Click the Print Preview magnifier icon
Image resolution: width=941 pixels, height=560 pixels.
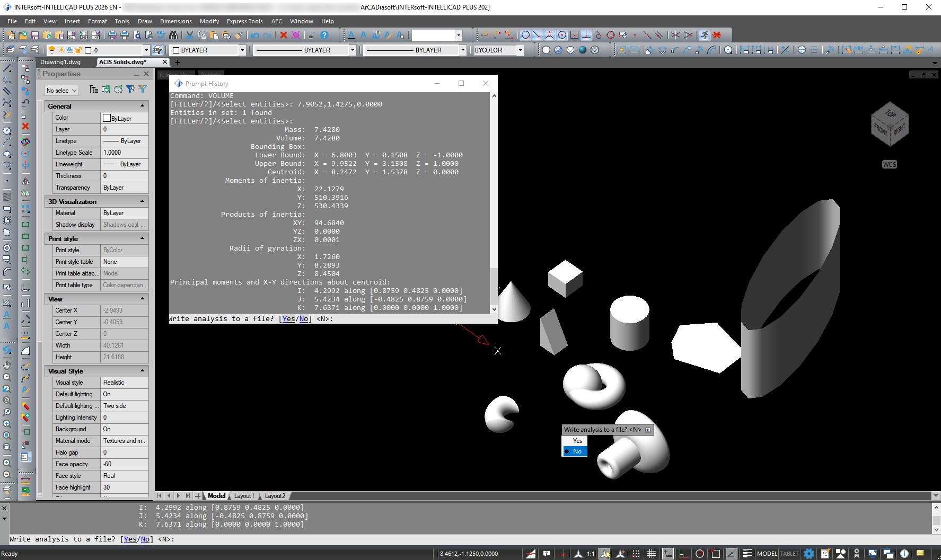pyautogui.click(x=137, y=35)
